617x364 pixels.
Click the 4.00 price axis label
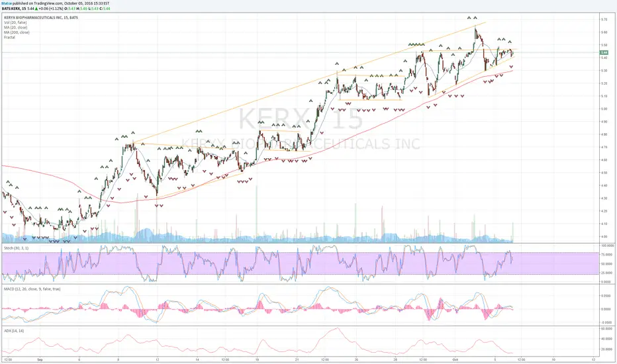(604, 237)
